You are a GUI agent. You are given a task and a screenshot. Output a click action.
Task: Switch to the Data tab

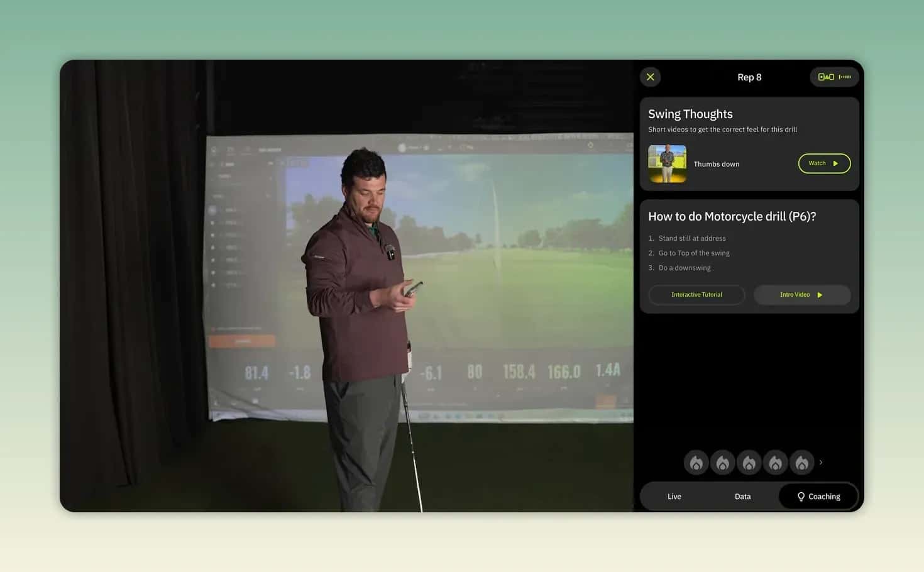[x=743, y=497]
